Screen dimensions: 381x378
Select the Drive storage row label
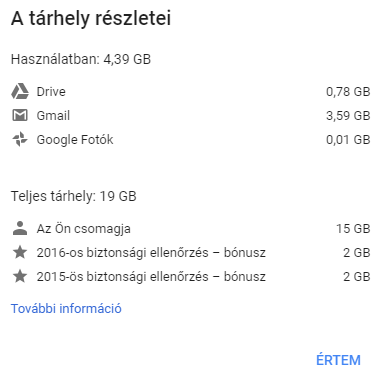[51, 92]
